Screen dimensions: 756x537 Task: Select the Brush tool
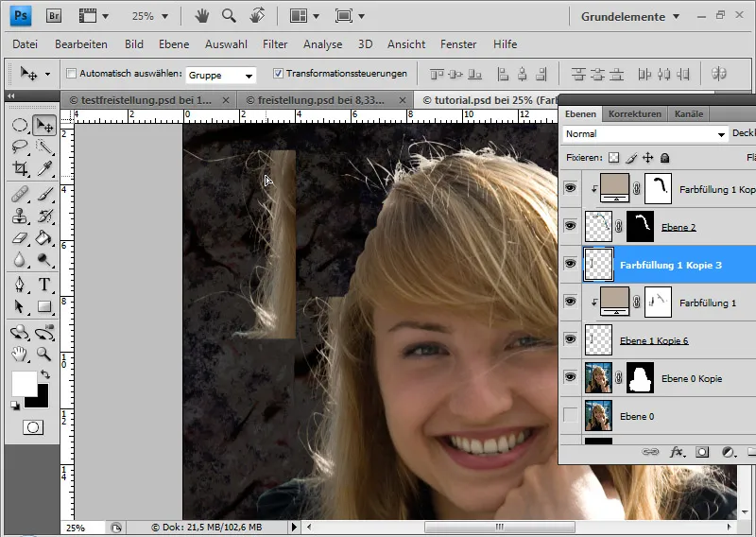[x=44, y=194]
